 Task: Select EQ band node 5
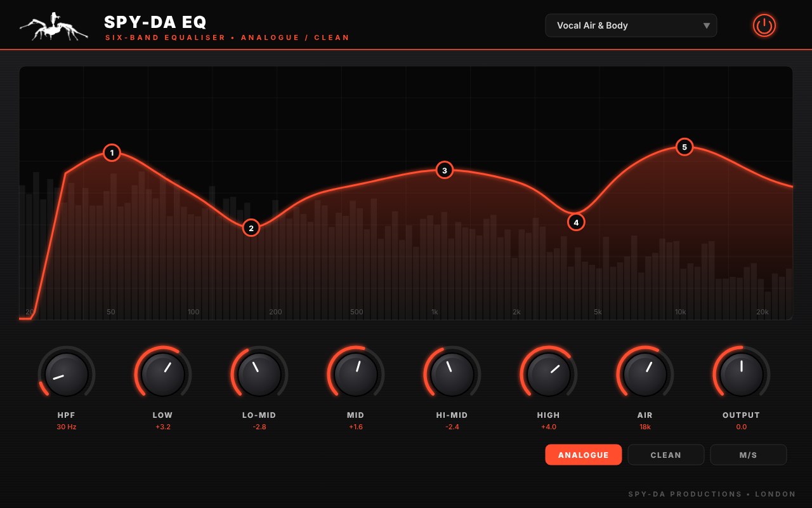[x=684, y=147]
